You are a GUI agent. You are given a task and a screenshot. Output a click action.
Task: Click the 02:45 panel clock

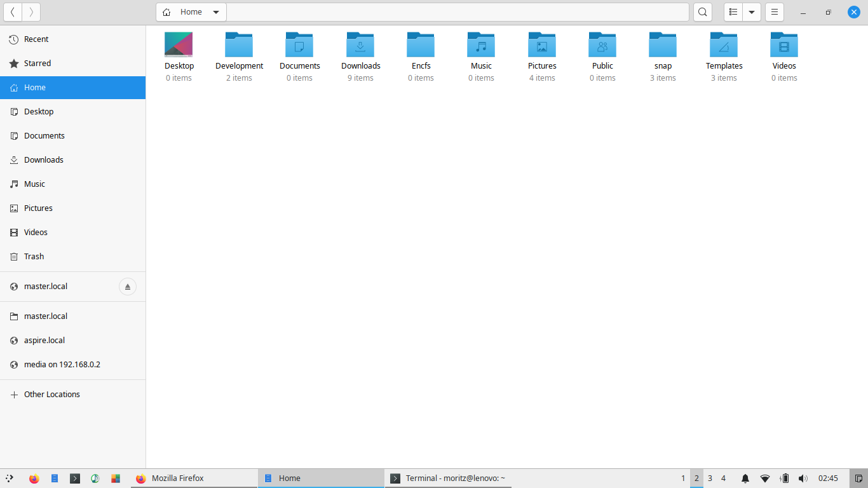coord(828,478)
